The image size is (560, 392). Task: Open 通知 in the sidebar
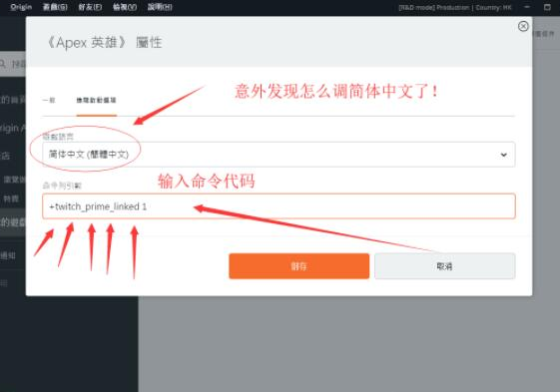pos(8,255)
